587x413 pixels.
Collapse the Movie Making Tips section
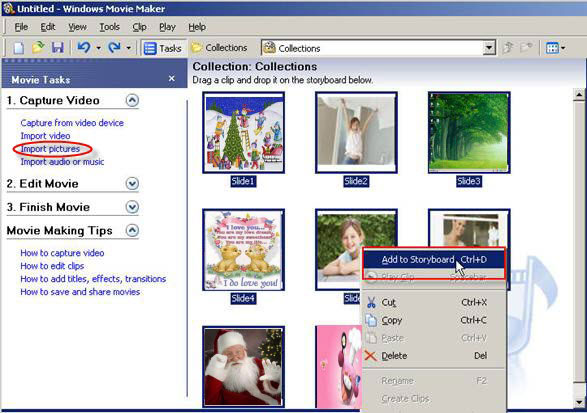pos(132,230)
